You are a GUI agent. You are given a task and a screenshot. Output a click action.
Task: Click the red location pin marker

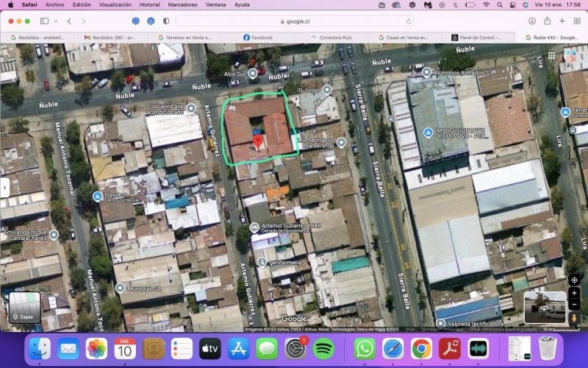[258, 141]
